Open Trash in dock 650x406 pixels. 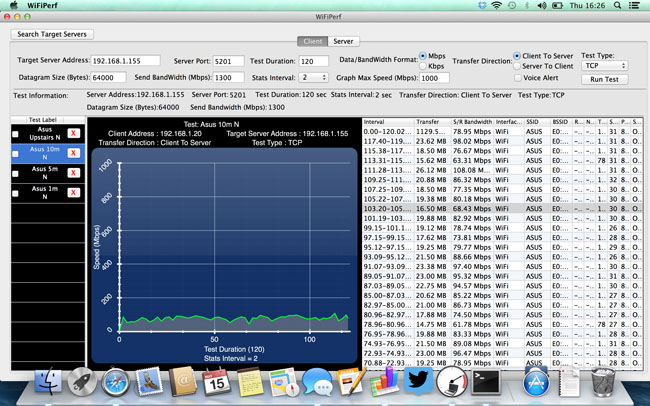603,382
